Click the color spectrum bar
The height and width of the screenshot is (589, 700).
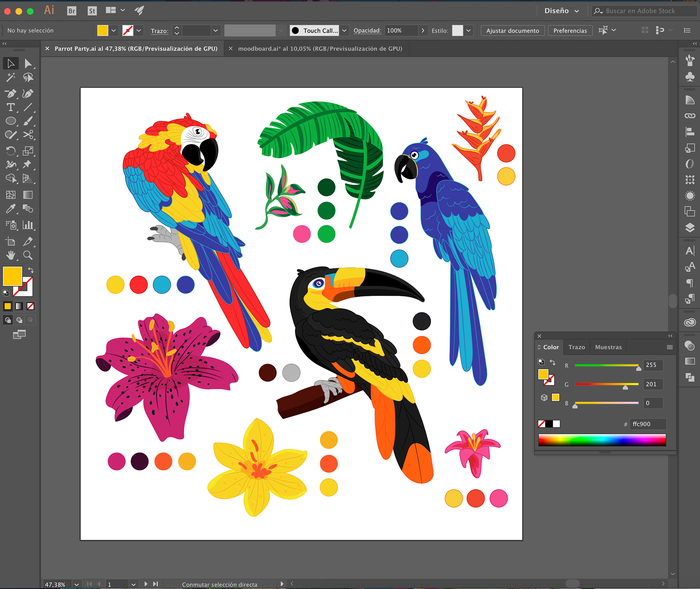pyautogui.click(x=602, y=440)
